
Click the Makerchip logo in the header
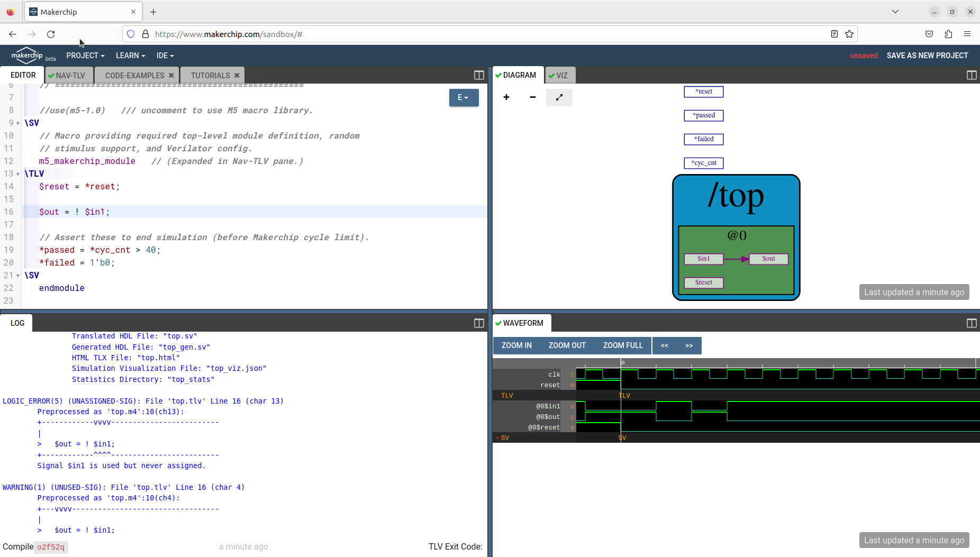point(27,55)
